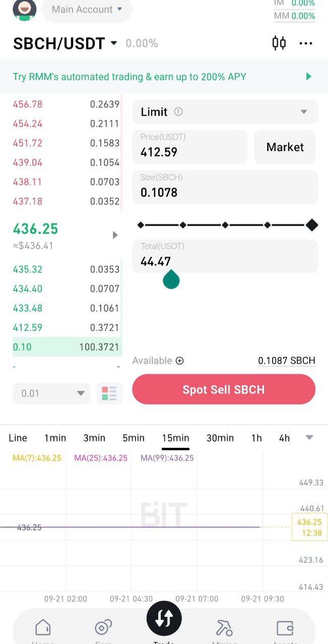Toggle the order book layout icon

(109, 393)
